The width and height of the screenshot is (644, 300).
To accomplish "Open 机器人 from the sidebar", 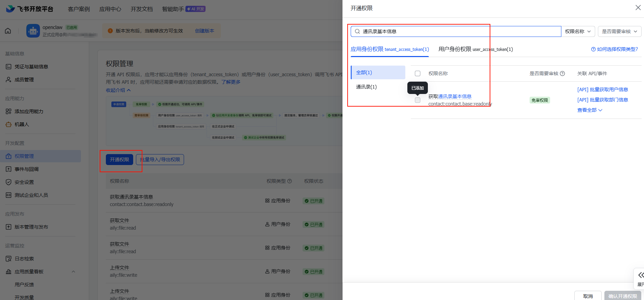I will coord(22,124).
